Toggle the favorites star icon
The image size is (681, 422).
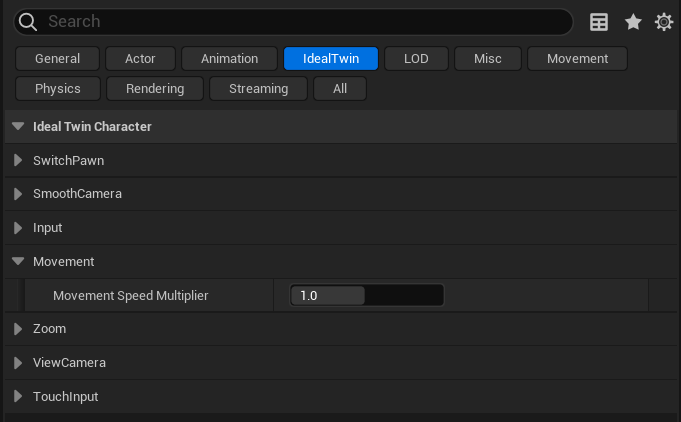pyautogui.click(x=633, y=22)
